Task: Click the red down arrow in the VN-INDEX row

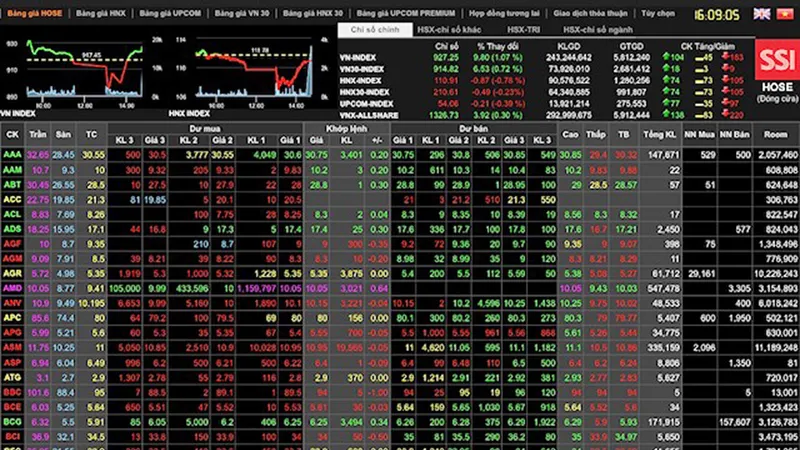Action: coord(725,57)
